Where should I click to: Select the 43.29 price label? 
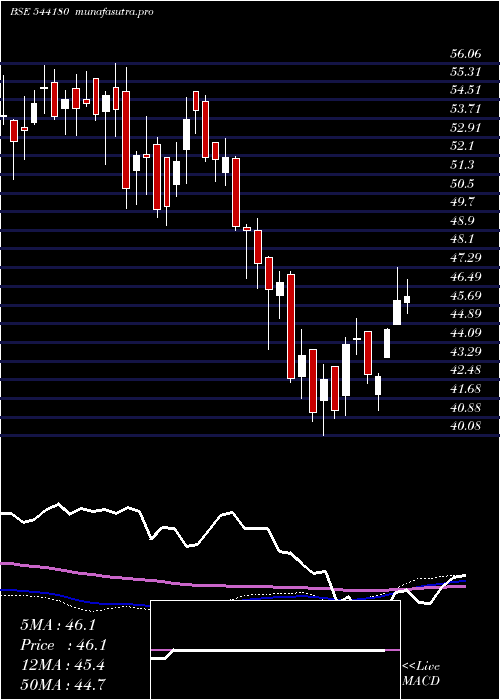465,351
